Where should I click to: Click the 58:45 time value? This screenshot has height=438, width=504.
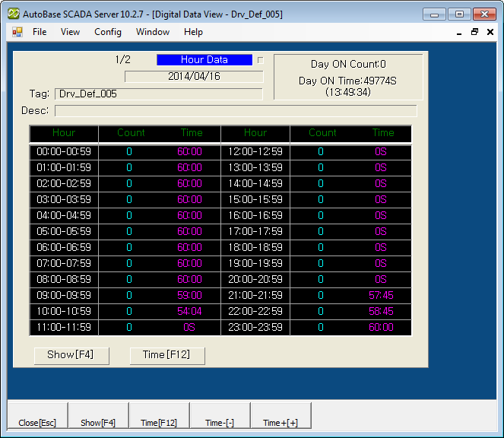[x=381, y=311]
